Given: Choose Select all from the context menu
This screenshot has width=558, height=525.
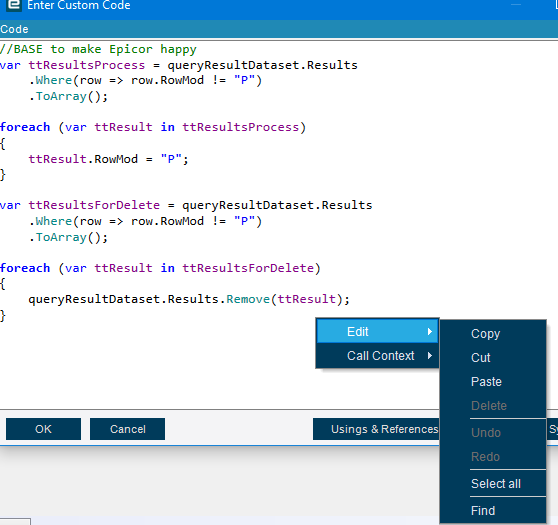Looking at the screenshot, I should coord(496,483).
